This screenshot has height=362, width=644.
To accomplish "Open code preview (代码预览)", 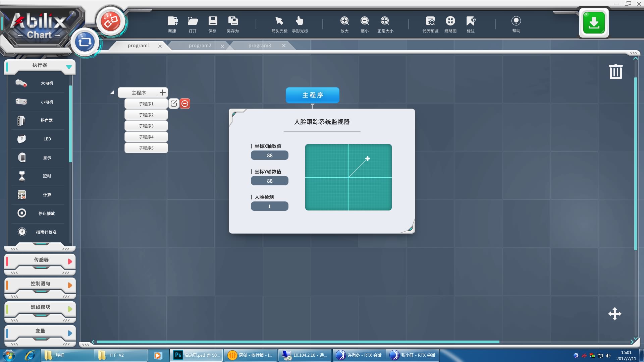I will 430,21.
